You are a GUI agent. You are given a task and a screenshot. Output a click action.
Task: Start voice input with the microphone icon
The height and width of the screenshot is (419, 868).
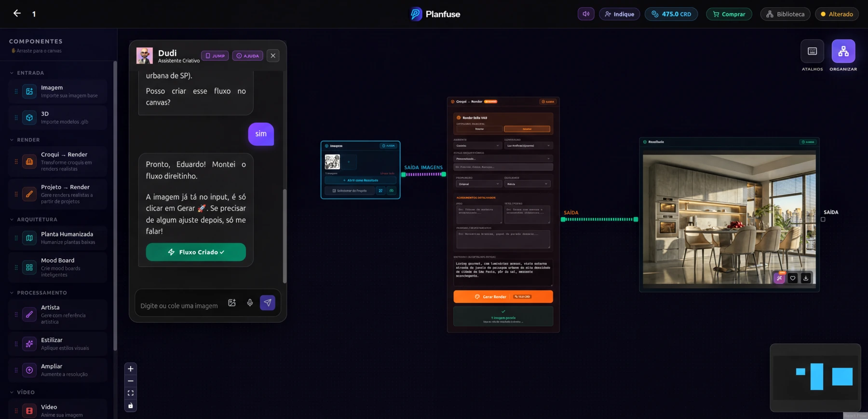[250, 303]
